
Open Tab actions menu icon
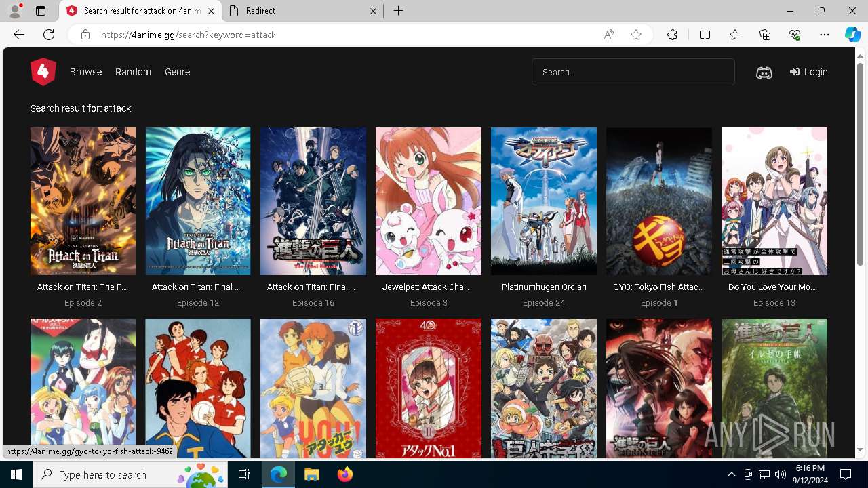(41, 11)
